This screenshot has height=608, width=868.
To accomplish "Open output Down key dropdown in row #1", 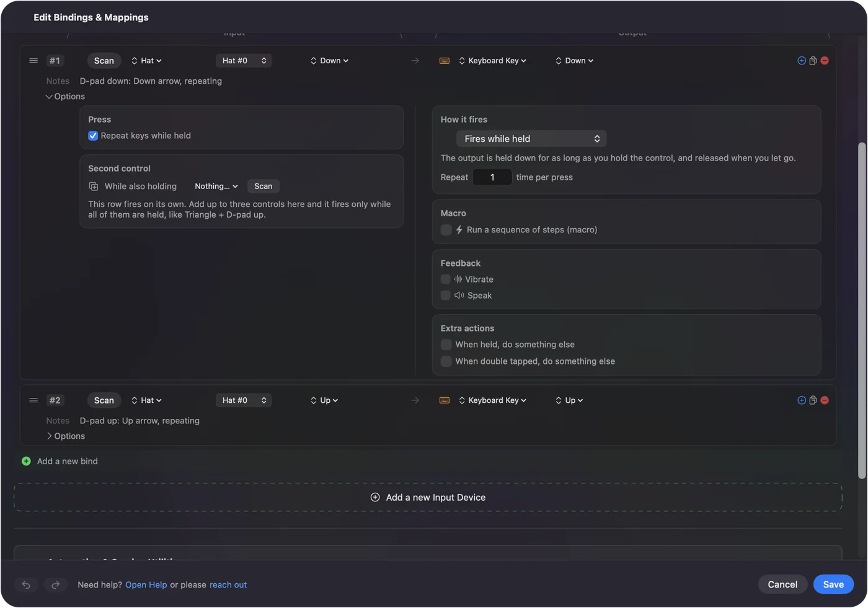I will pyautogui.click(x=574, y=61).
